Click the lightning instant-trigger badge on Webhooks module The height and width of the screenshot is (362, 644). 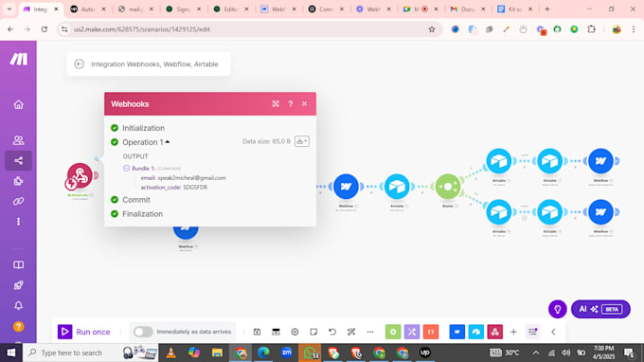(x=71, y=184)
